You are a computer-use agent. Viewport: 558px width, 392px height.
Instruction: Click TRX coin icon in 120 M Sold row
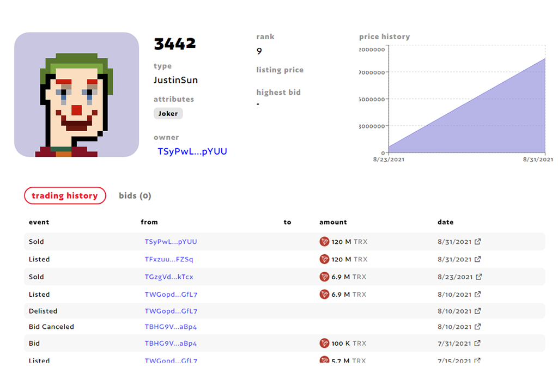[324, 242]
